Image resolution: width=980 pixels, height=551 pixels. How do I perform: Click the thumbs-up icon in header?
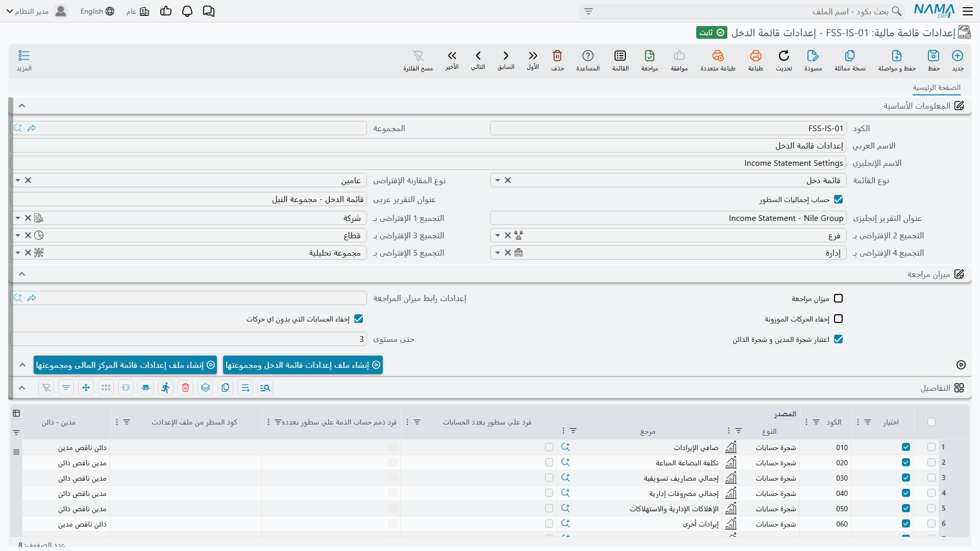pyautogui.click(x=166, y=11)
